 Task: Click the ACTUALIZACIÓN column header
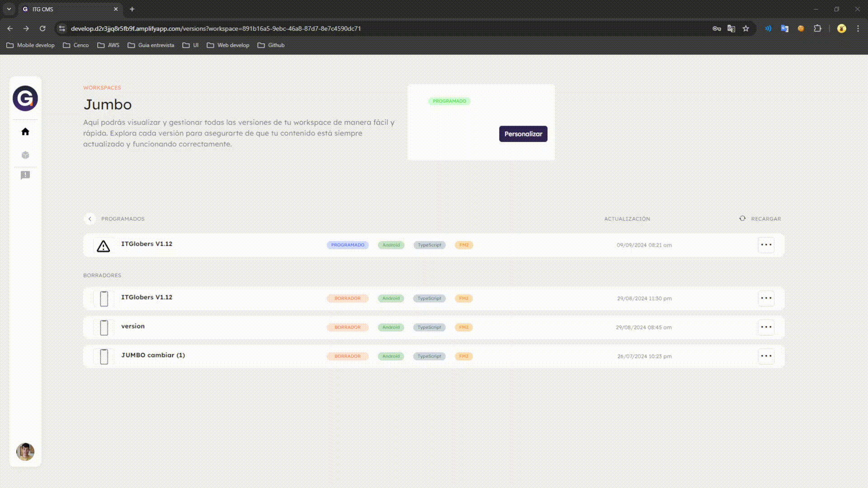point(627,219)
